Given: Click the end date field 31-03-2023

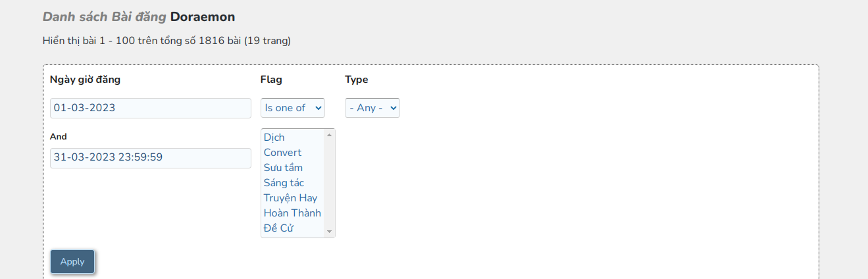Looking at the screenshot, I should [151, 158].
